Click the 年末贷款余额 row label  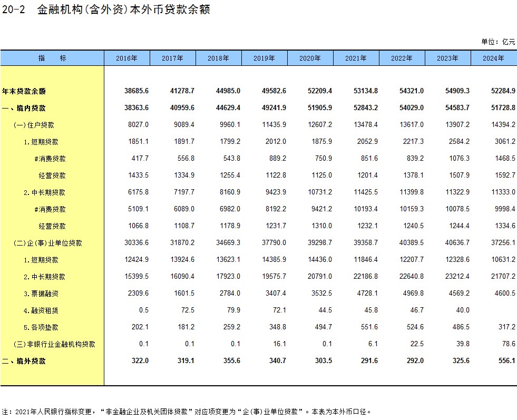pos(24,91)
